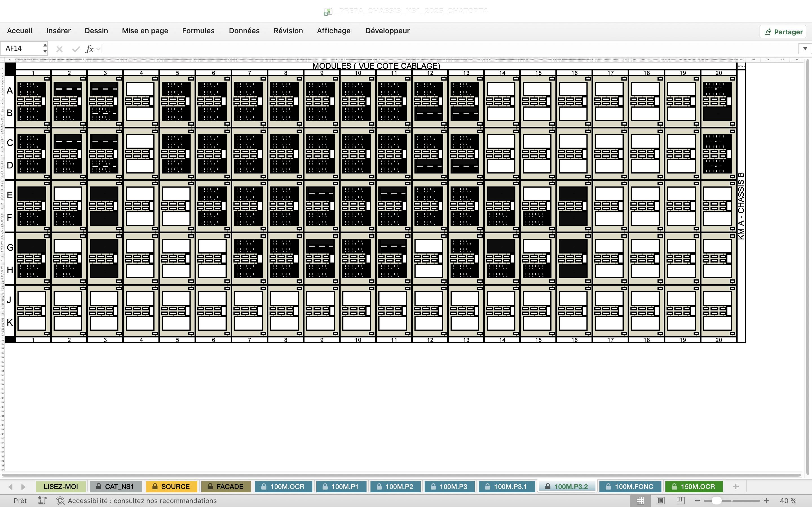
Task: Click the confirm entry checkmark icon
Action: [x=76, y=49]
